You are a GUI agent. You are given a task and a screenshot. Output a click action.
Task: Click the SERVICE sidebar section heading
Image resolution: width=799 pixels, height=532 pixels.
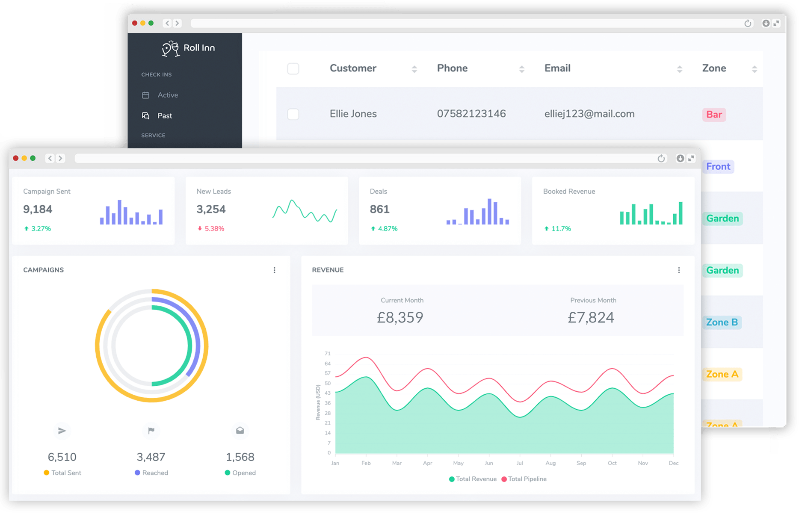153,135
